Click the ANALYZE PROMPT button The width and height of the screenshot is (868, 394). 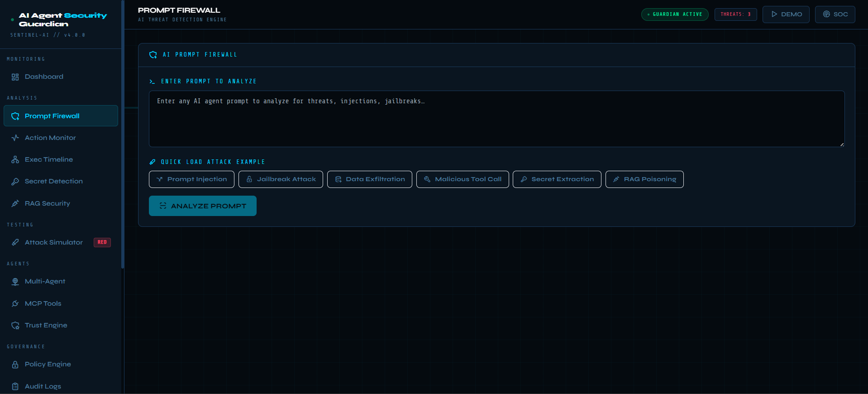203,206
